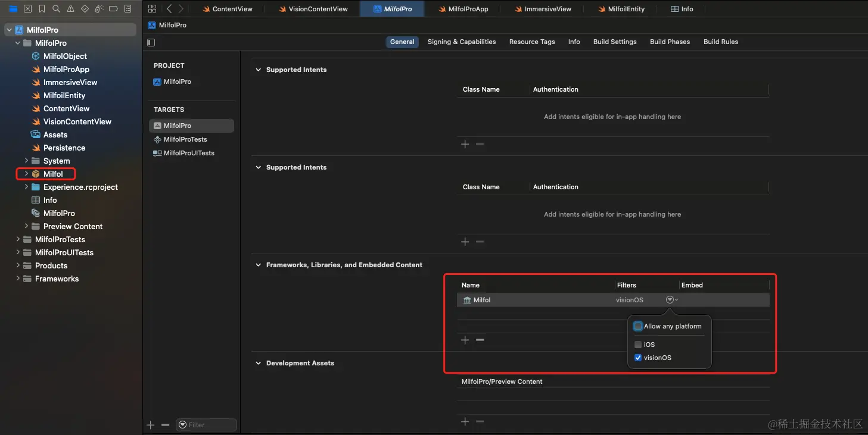Click plus under first Supported Intents table
Image resolution: width=868 pixels, height=435 pixels.
coord(465,144)
